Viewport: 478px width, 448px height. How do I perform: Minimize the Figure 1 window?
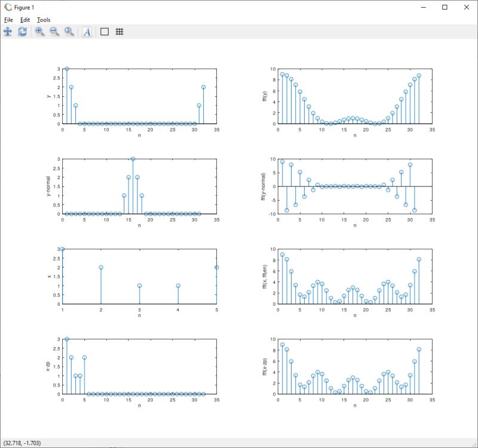coord(424,7)
